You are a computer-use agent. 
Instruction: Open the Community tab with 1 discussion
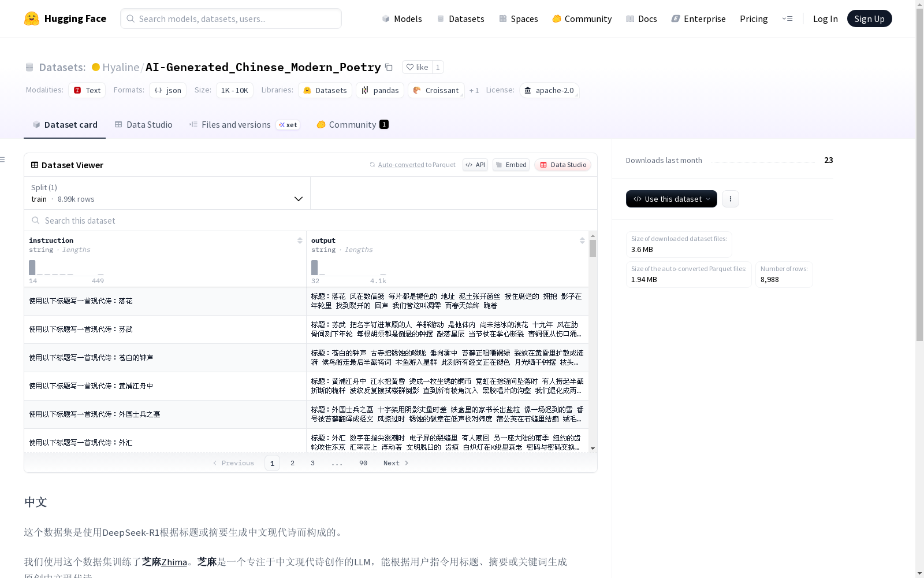[x=352, y=125]
